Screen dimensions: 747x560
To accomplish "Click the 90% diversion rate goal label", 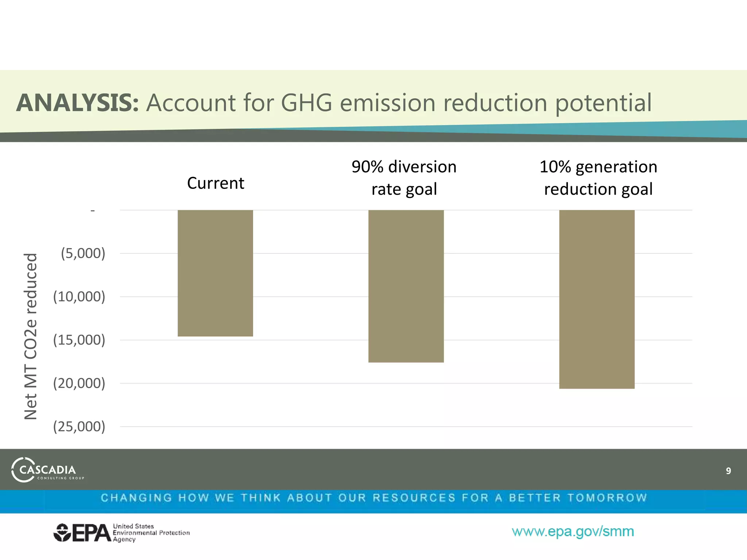I will tap(404, 178).
